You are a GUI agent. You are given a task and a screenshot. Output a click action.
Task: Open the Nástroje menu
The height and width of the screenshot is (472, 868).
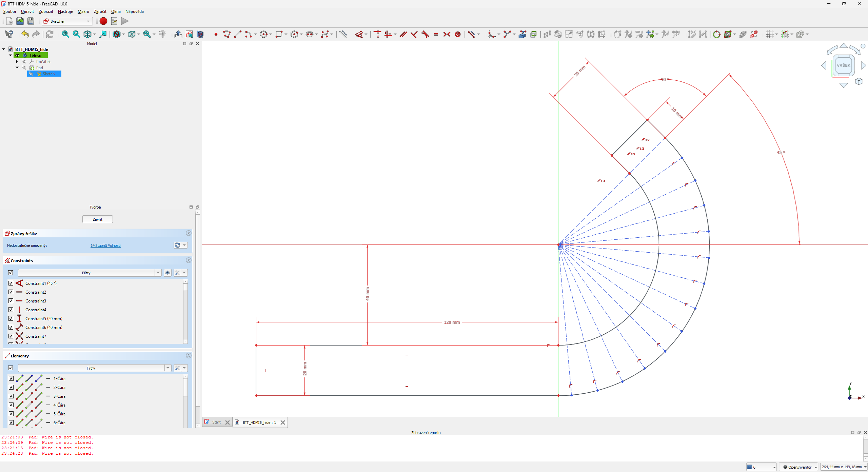65,12
